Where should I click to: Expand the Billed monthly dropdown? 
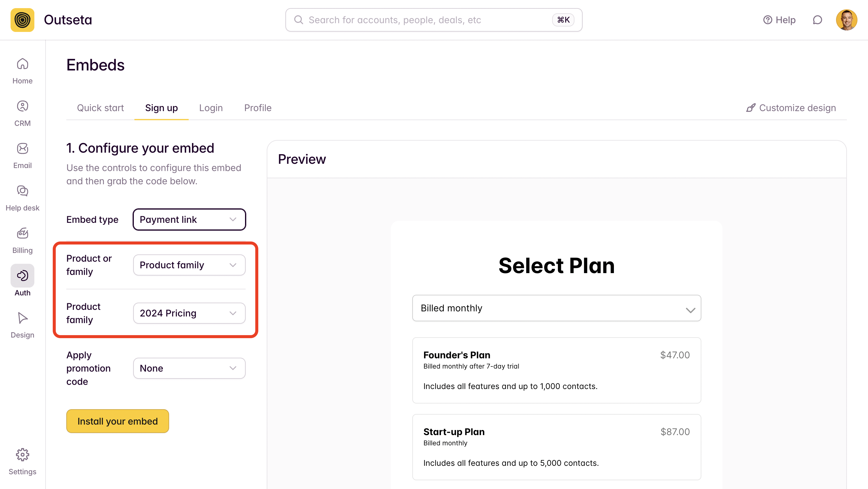click(x=556, y=308)
